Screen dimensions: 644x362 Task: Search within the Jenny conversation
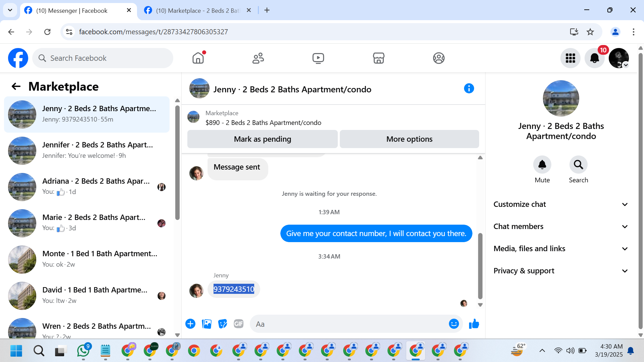point(578,165)
